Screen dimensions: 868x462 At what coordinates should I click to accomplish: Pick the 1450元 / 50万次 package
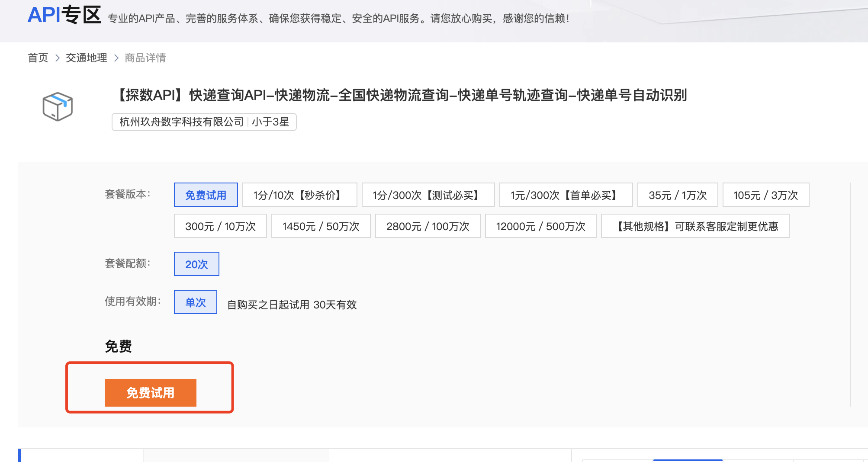(x=321, y=226)
